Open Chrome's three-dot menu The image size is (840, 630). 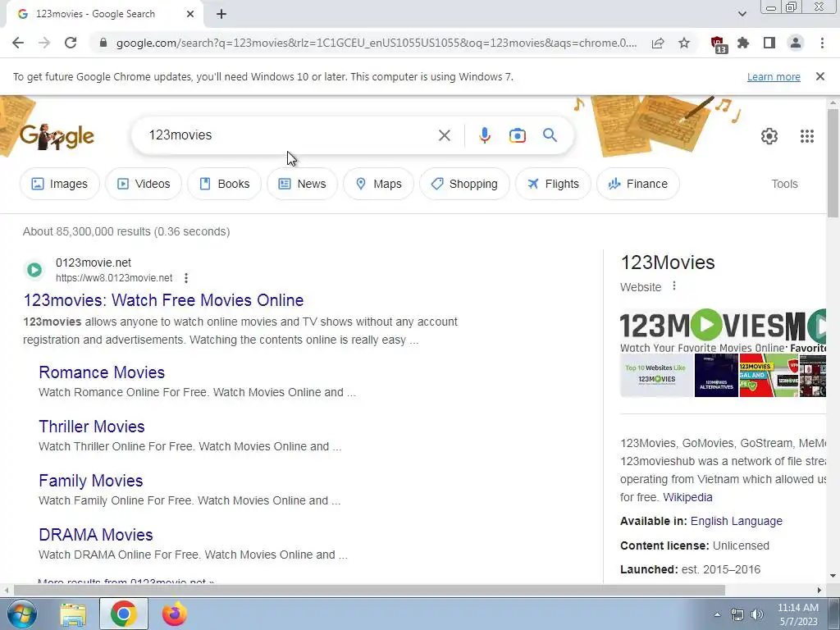pyautogui.click(x=822, y=43)
